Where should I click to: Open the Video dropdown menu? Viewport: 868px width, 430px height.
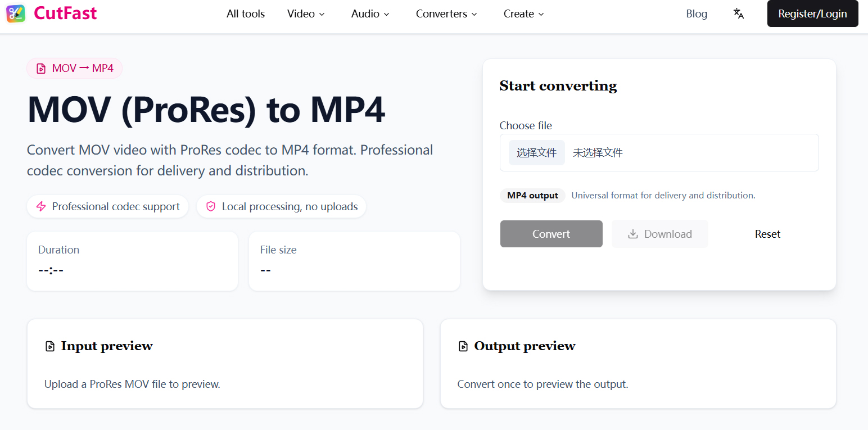(306, 13)
